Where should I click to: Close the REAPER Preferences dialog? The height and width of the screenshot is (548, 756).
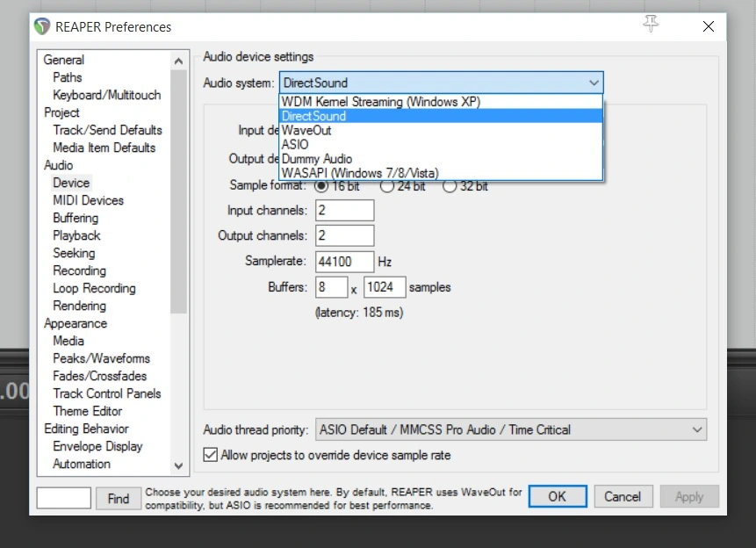tap(709, 26)
